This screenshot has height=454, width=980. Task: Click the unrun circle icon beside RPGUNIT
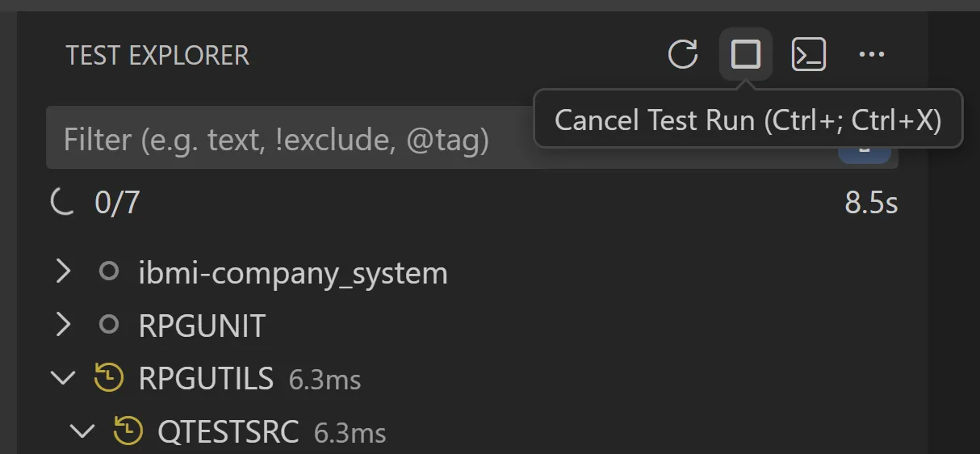pos(109,326)
